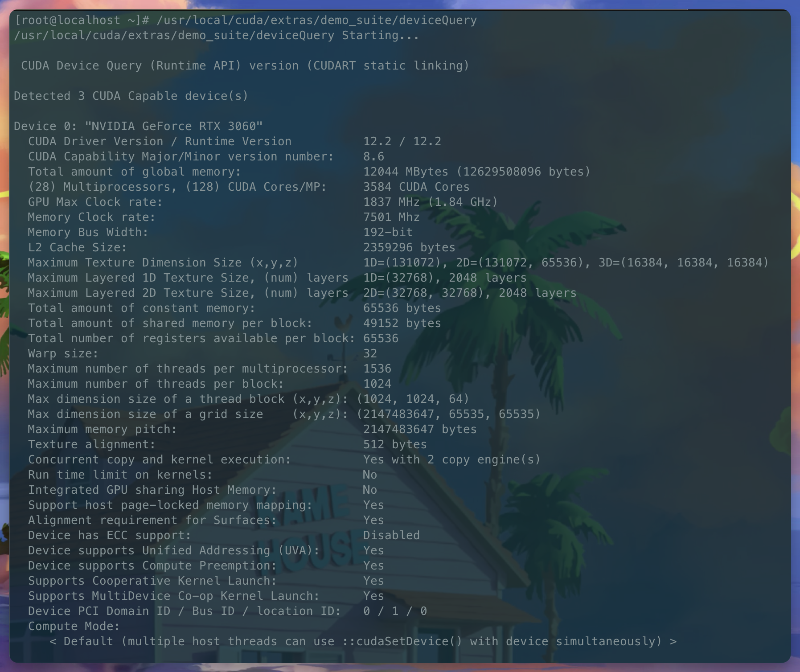Click the '7501 Mhz' memory clock value

tap(391, 217)
